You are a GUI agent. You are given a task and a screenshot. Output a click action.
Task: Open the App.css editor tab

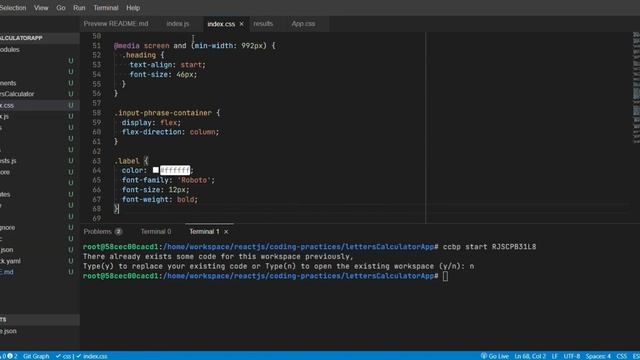303,24
